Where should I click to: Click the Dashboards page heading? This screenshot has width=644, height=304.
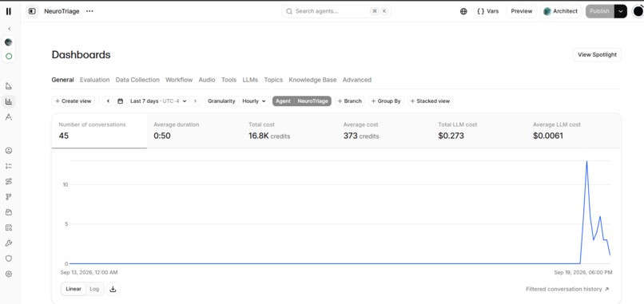(81, 54)
